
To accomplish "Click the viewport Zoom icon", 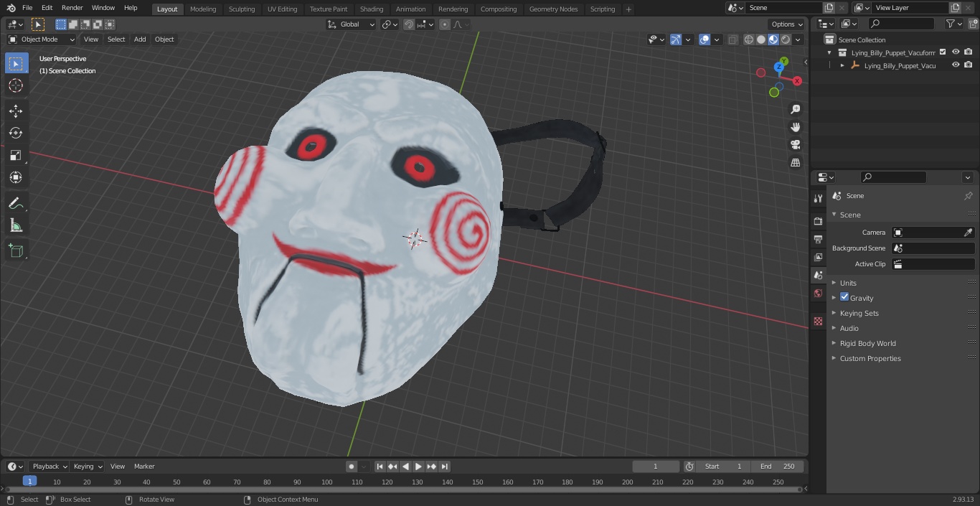I will point(795,109).
